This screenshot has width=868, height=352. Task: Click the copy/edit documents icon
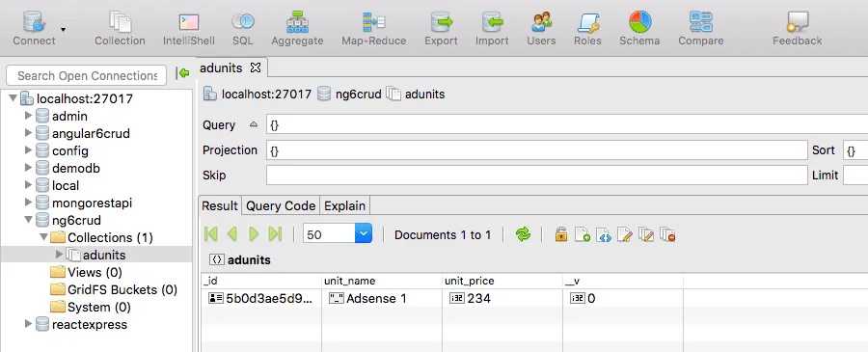(x=646, y=234)
